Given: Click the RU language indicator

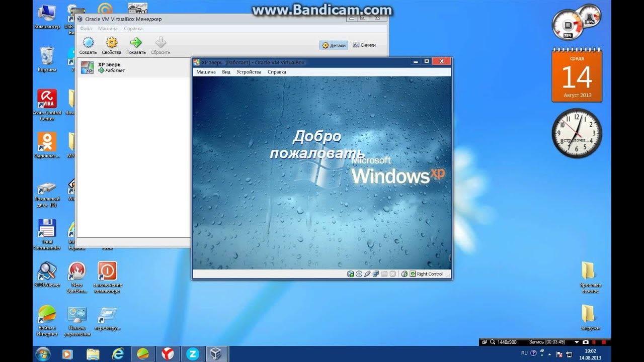Looking at the screenshot, I should (x=524, y=353).
